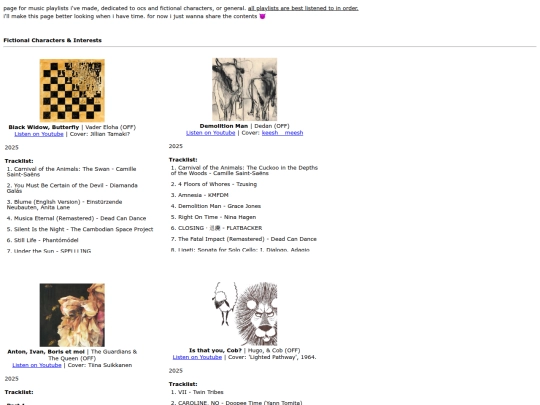This screenshot has width=540, height=405.
Task: Click the 'Fictional Characters & Interests' heading
Action: tap(53, 40)
